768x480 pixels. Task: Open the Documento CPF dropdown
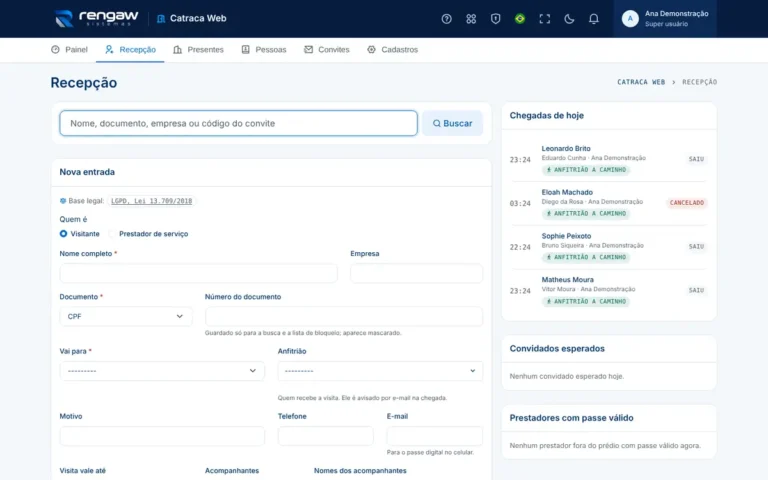click(126, 316)
